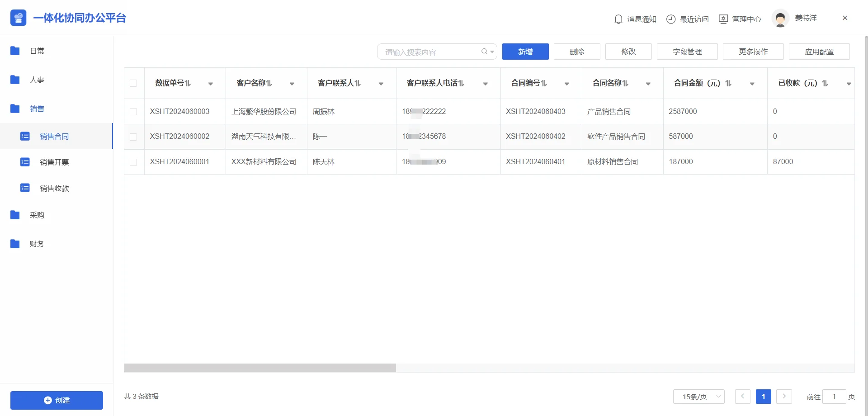Click the 销售开票 list icon
Viewport: 868px width, 416px height.
click(25, 162)
